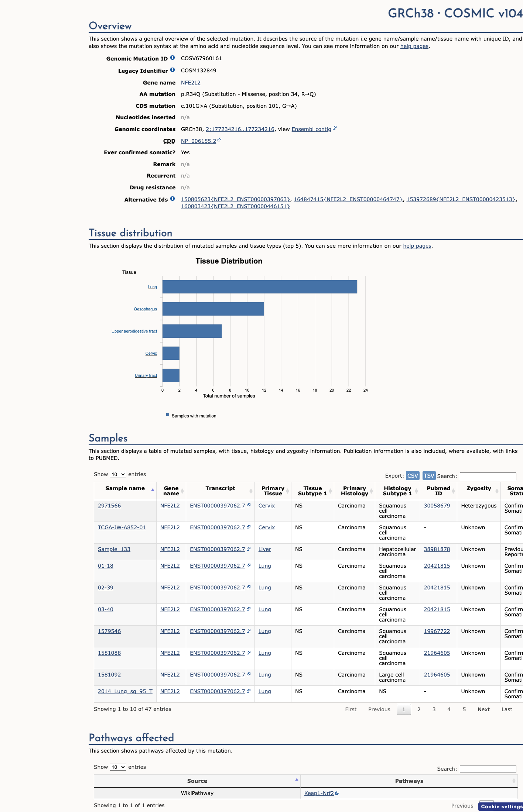Export samples table as TSV

click(x=429, y=475)
